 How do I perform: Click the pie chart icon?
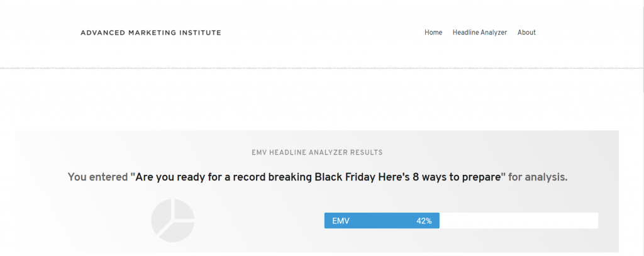pos(173,220)
